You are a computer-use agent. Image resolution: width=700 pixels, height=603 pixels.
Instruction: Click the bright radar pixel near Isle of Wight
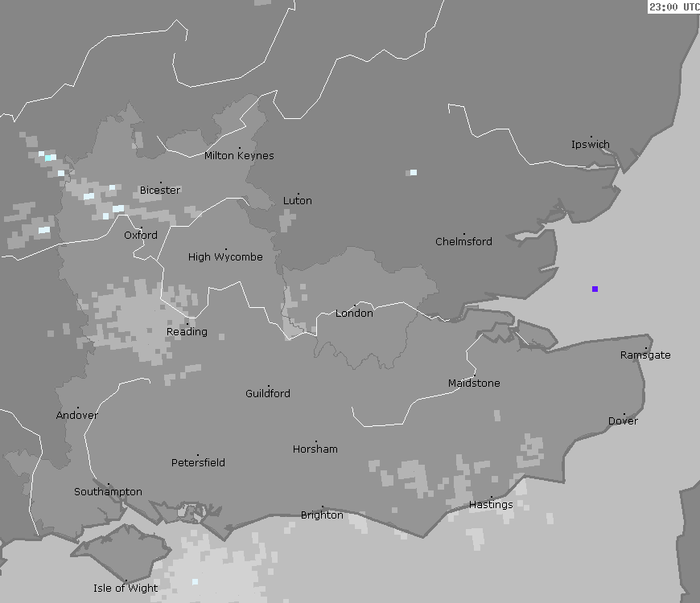coord(195,581)
